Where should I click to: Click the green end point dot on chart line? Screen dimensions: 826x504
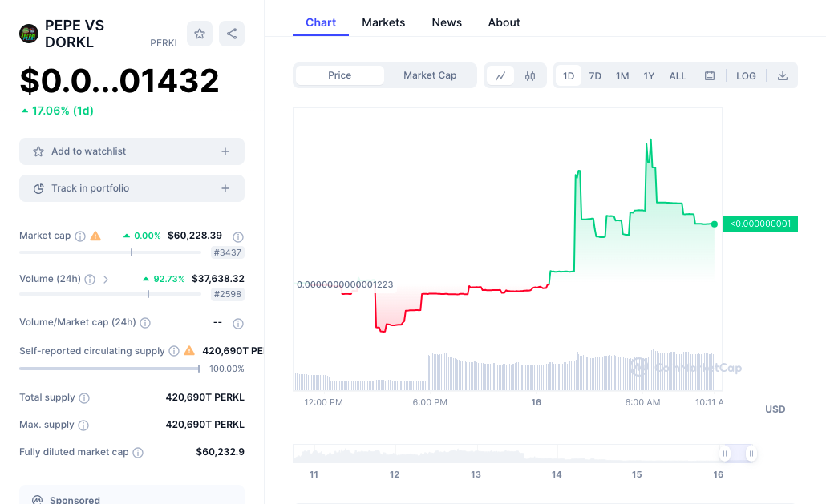(715, 224)
